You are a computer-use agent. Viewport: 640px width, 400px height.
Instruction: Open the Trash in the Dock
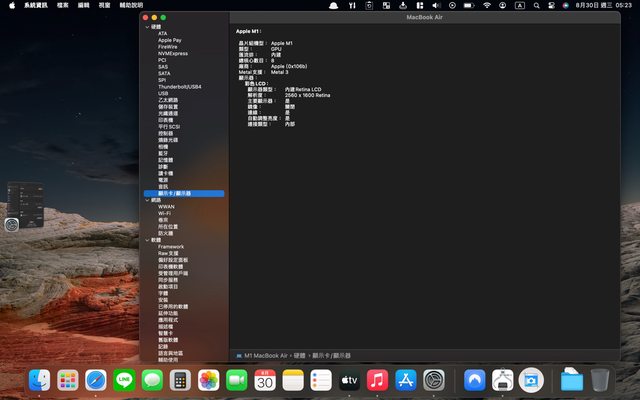[600, 380]
